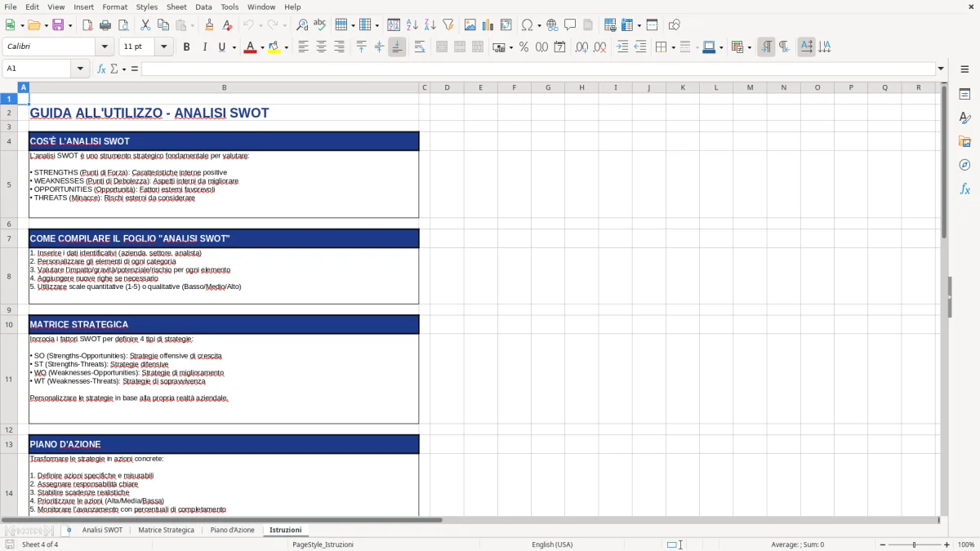Activate the Sort Ascending icon
980x551 pixels.
point(412,24)
